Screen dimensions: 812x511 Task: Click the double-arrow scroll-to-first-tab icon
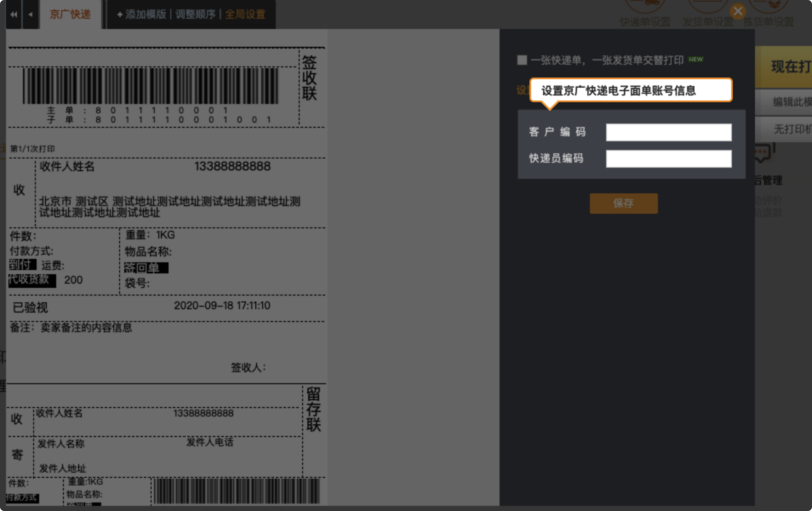coord(14,14)
